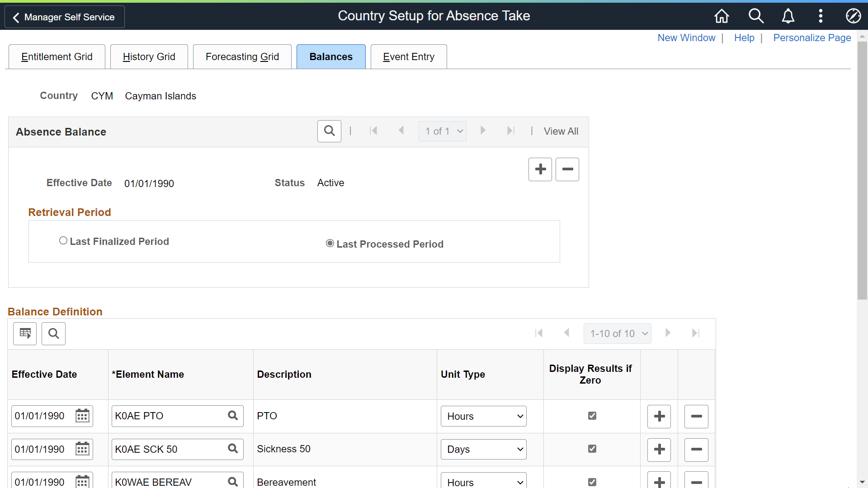The width and height of the screenshot is (868, 488).
Task: Expand the Unit Type dropdown for Sickness 50
Action: pyautogui.click(x=483, y=449)
